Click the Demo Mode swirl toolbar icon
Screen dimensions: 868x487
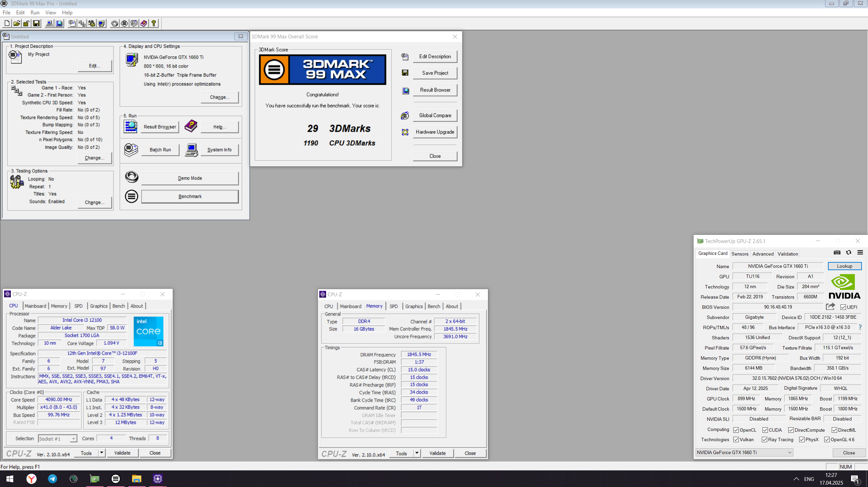[x=115, y=23]
